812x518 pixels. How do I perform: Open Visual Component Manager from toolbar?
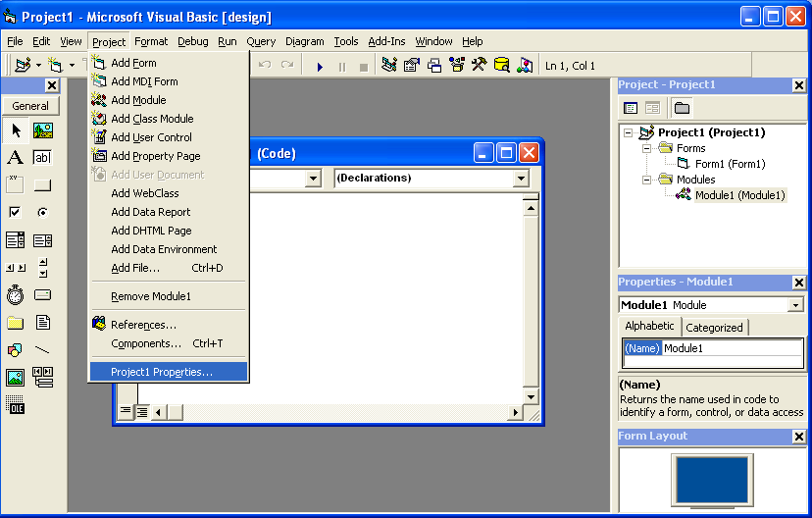coord(525,66)
